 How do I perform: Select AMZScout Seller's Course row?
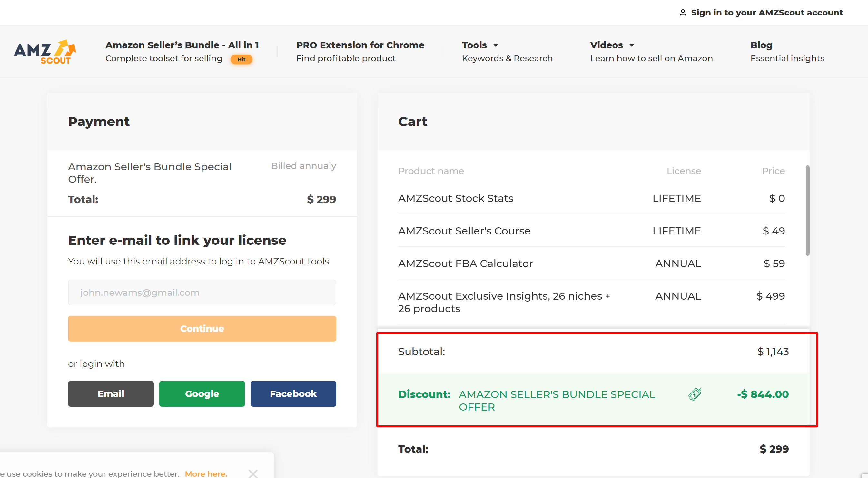pos(591,231)
